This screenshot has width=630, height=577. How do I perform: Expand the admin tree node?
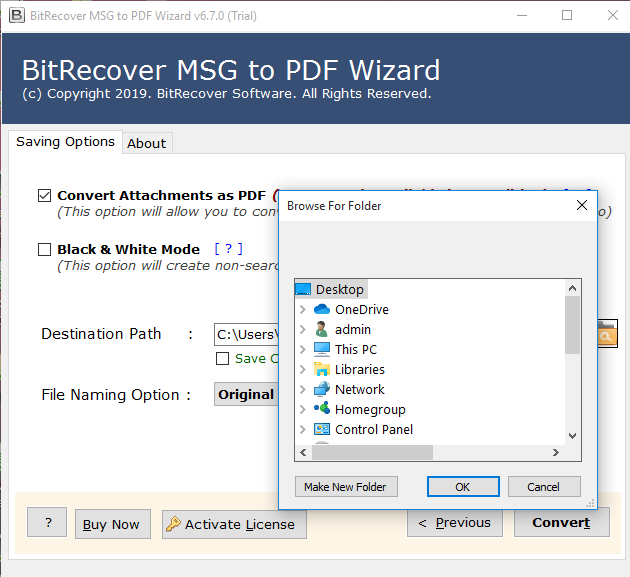(303, 329)
